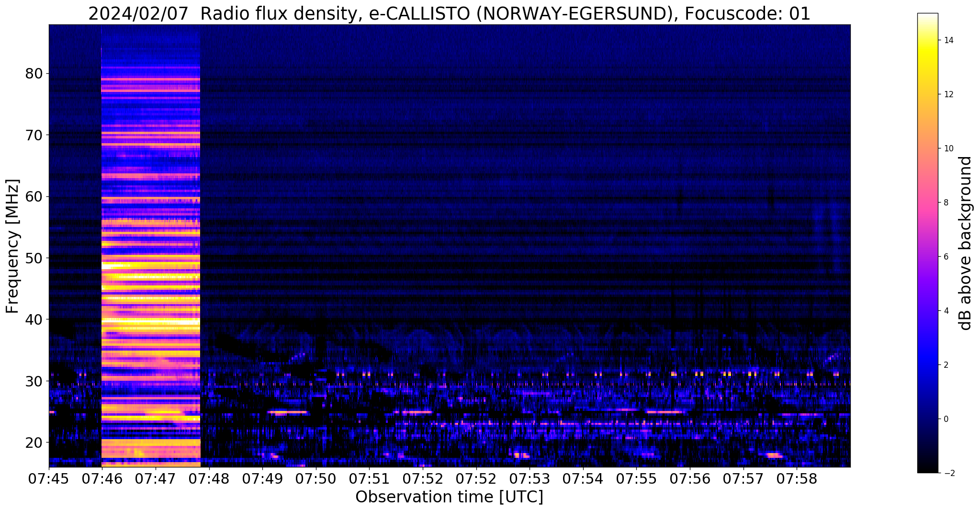Screen dimensions: 980x511
Task: Select the 'Frequency [MHz]' y-axis label
Action: tap(12, 246)
